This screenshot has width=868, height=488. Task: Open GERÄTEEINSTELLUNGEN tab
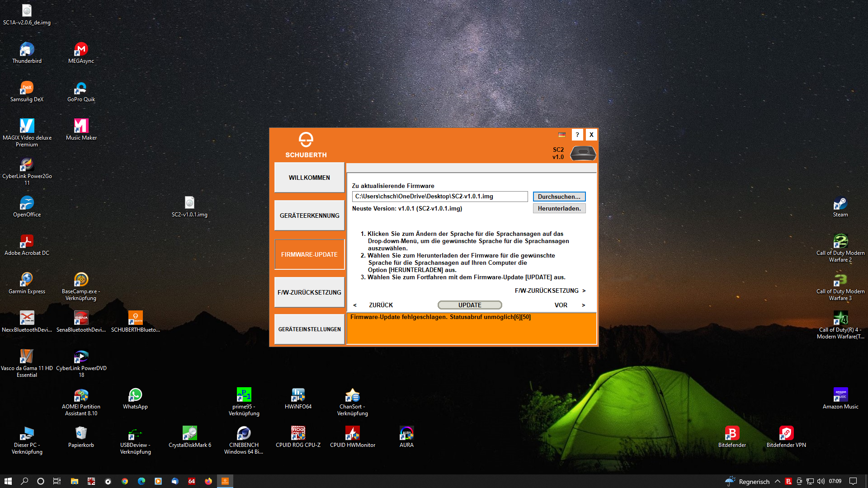(309, 329)
